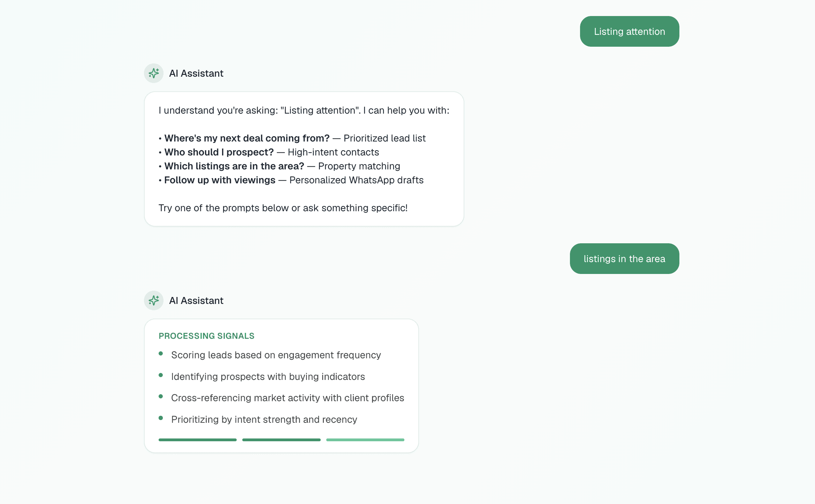Click the top AI Assistant sparkle icon
This screenshot has width=815, height=504.
pos(153,73)
